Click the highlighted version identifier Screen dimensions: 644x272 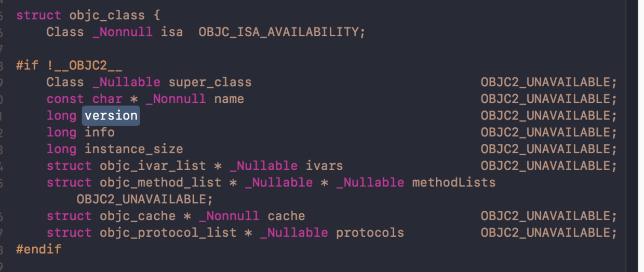pyautogui.click(x=111, y=116)
